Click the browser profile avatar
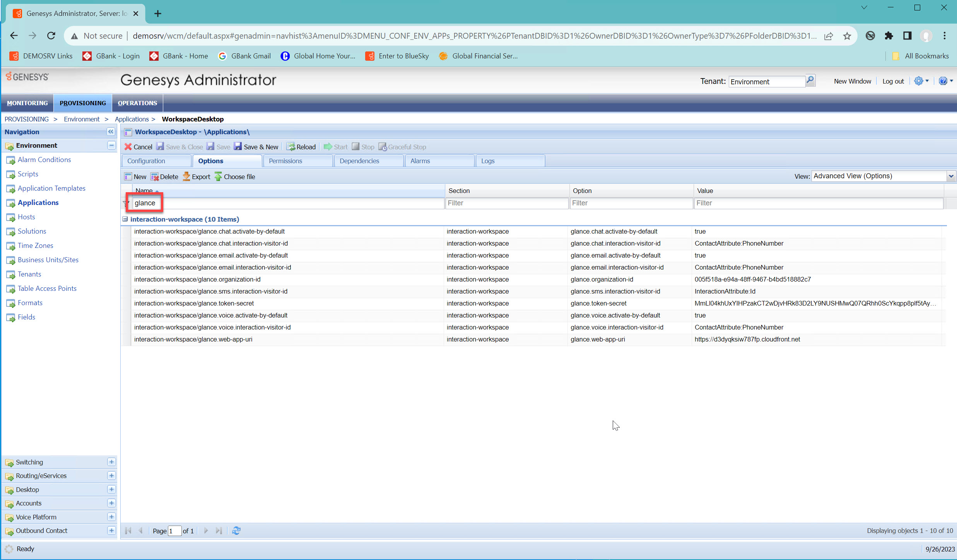This screenshot has height=560, width=957. point(926,36)
